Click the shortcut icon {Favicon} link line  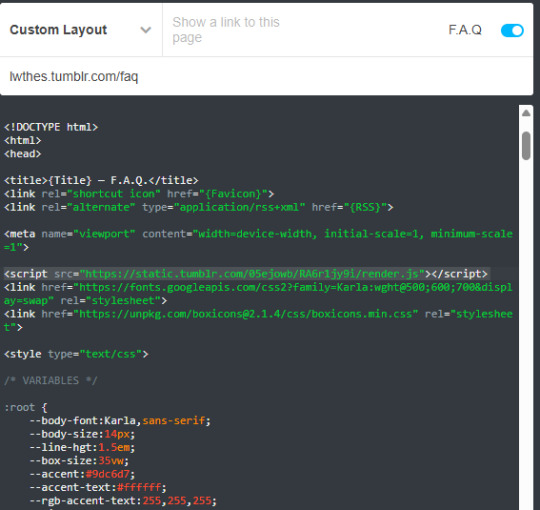tap(139, 194)
